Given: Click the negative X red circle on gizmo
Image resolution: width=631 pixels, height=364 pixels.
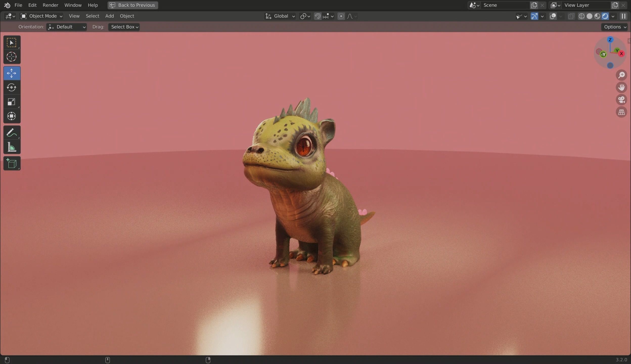Looking at the screenshot, I should [599, 52].
